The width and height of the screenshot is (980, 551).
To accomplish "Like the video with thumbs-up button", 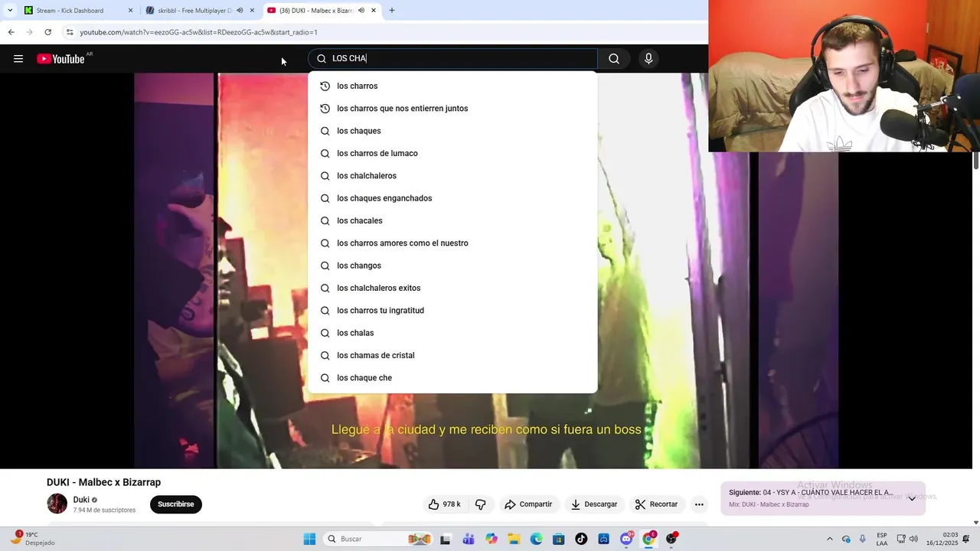I will 445,504.
